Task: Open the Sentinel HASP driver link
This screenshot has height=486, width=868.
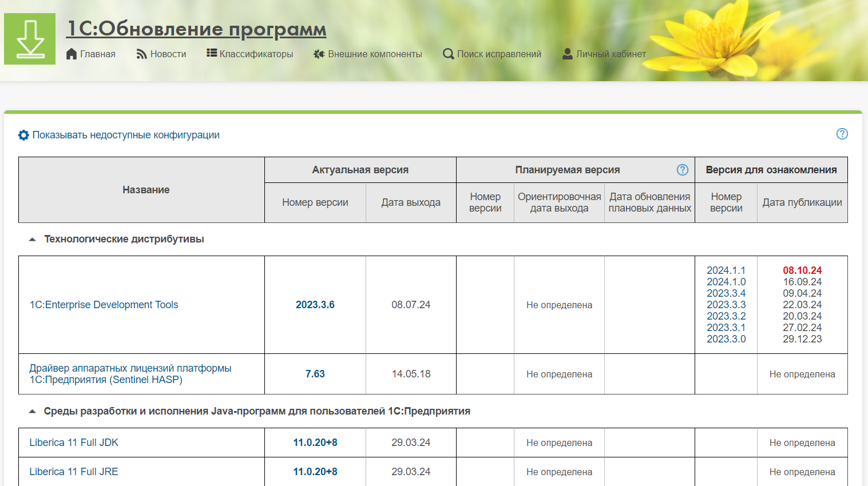Action: (x=130, y=374)
